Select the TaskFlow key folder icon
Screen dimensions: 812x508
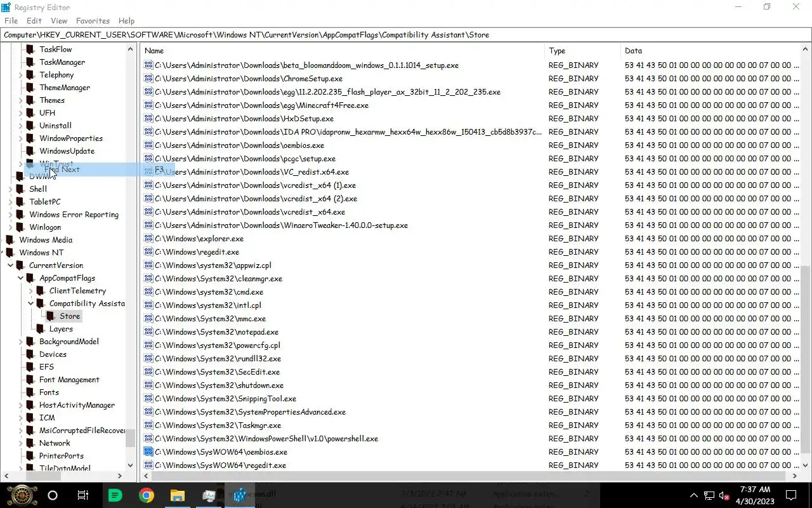(x=30, y=50)
